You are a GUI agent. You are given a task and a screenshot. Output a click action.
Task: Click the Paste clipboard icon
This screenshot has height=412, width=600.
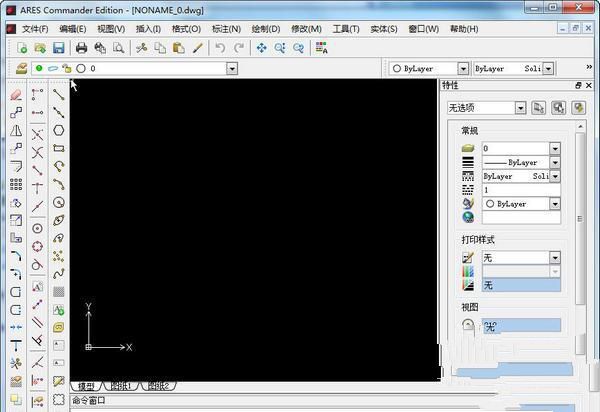179,48
